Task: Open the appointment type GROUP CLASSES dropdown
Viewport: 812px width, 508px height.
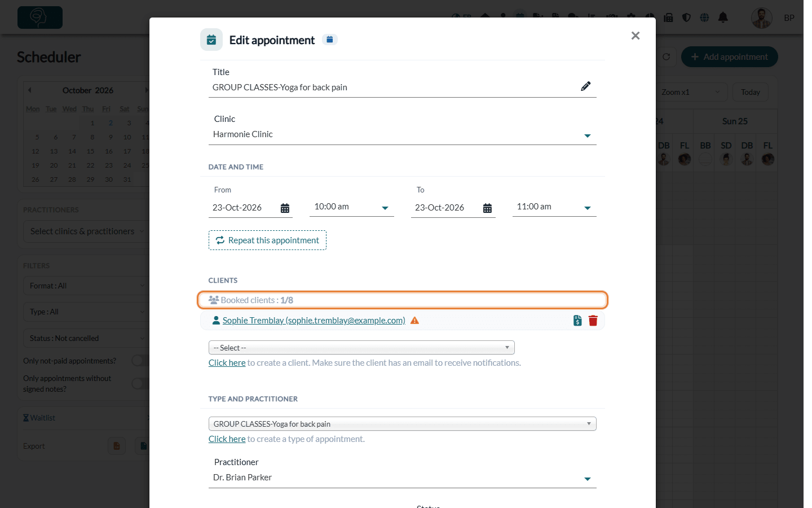Action: click(403, 424)
